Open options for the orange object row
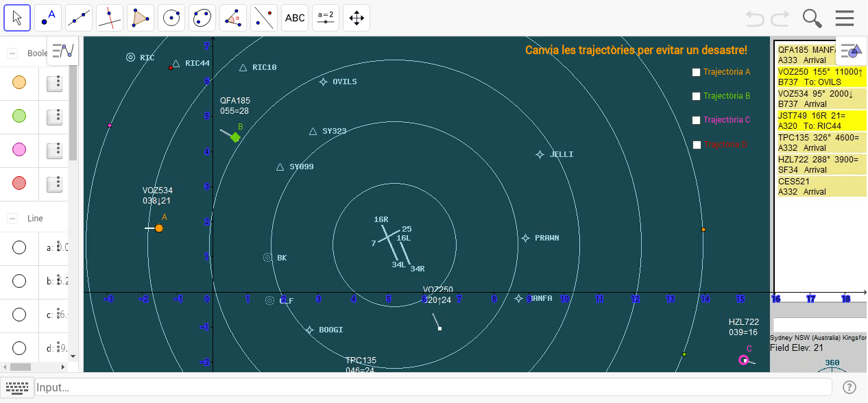The height and width of the screenshot is (403, 868). click(55, 83)
